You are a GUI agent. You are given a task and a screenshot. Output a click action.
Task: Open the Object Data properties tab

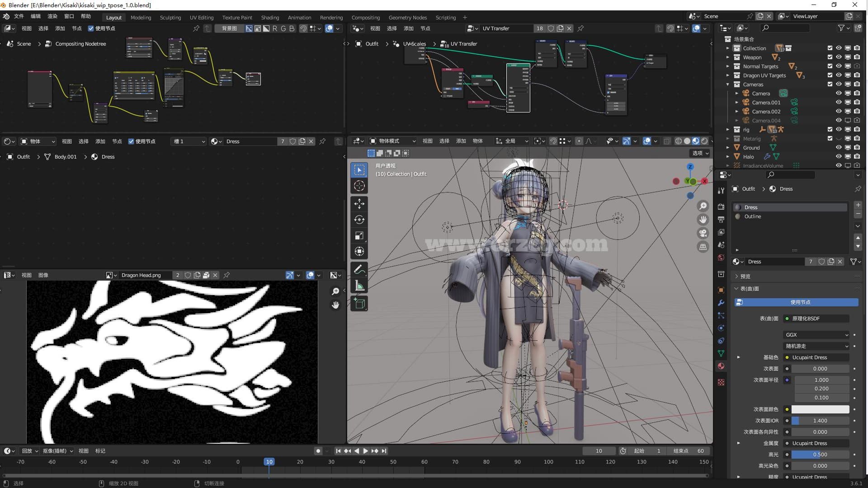721,353
